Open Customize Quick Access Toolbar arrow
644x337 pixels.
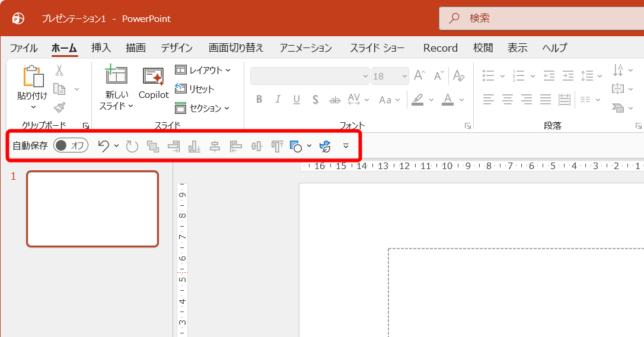[x=346, y=147]
